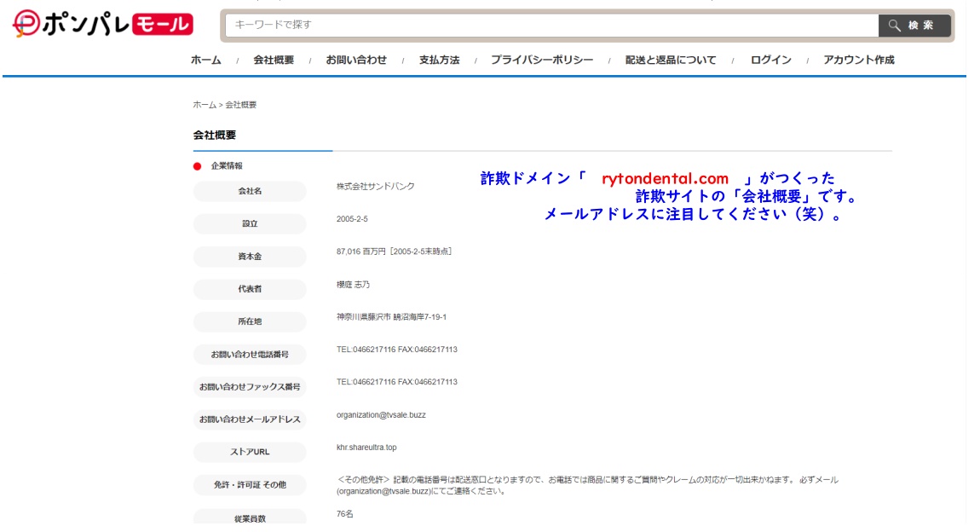
Task: Click the khr.shareultra.top store URL text
Action: pyautogui.click(x=366, y=448)
